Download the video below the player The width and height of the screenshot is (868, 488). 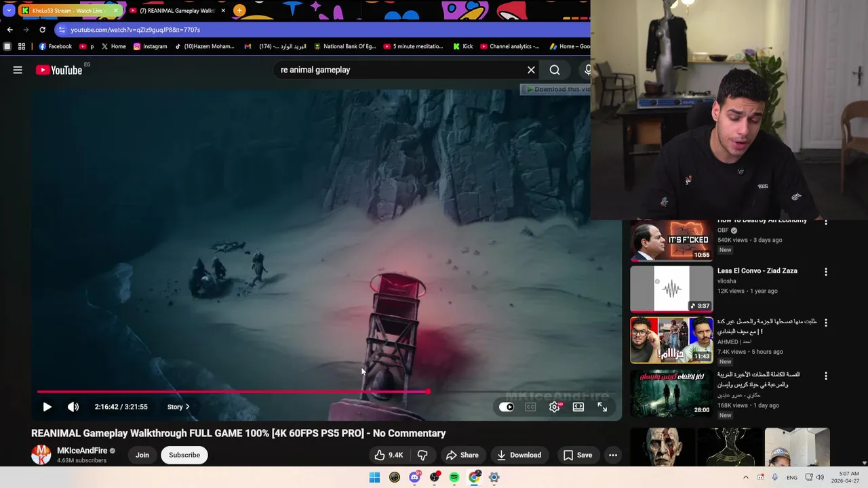pos(519,455)
